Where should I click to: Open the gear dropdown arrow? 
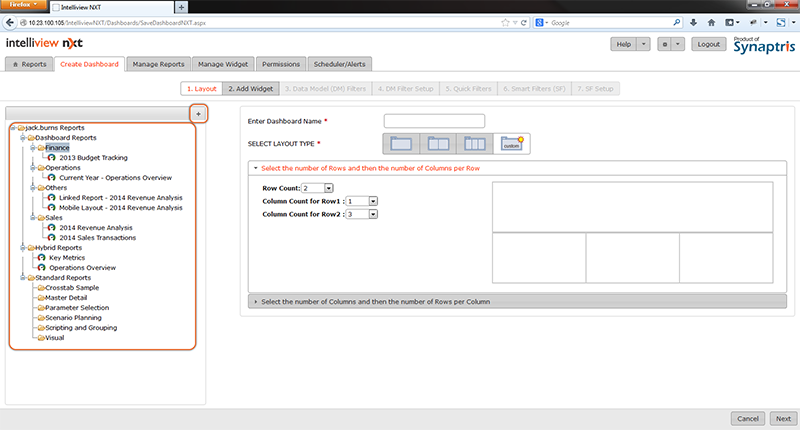tap(678, 44)
